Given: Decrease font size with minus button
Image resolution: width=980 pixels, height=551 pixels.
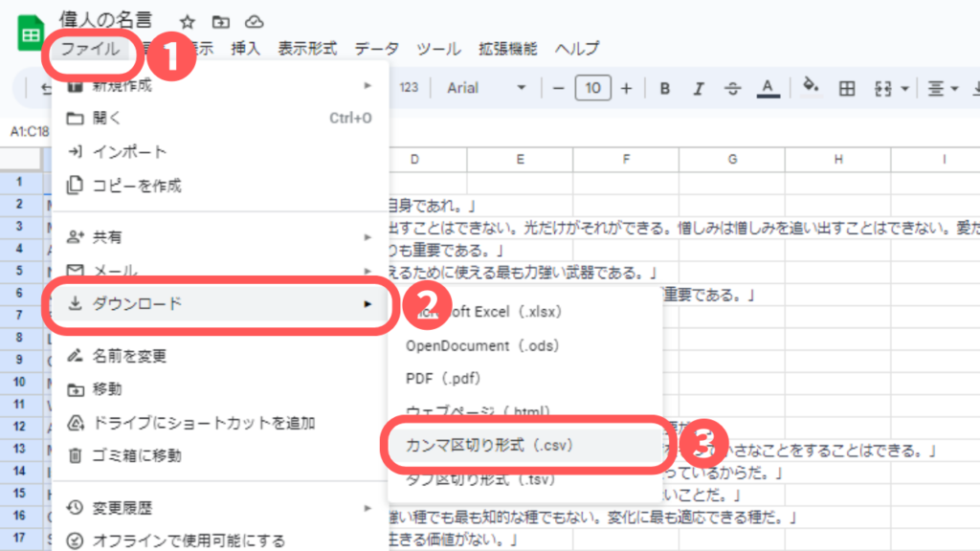Looking at the screenshot, I should (559, 88).
